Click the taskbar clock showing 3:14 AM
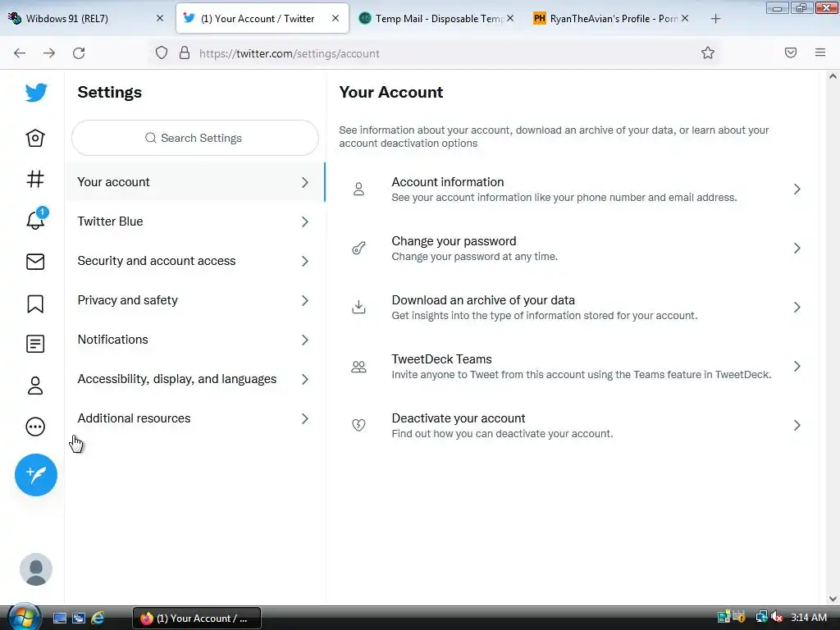This screenshot has height=630, width=840. tap(809, 617)
